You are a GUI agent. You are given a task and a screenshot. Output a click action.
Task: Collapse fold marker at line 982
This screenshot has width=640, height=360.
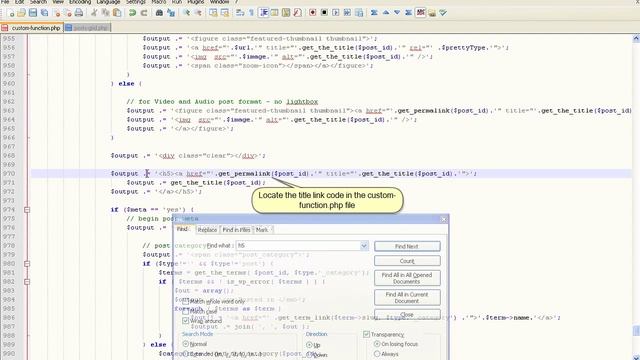pyautogui.click(x=27, y=282)
